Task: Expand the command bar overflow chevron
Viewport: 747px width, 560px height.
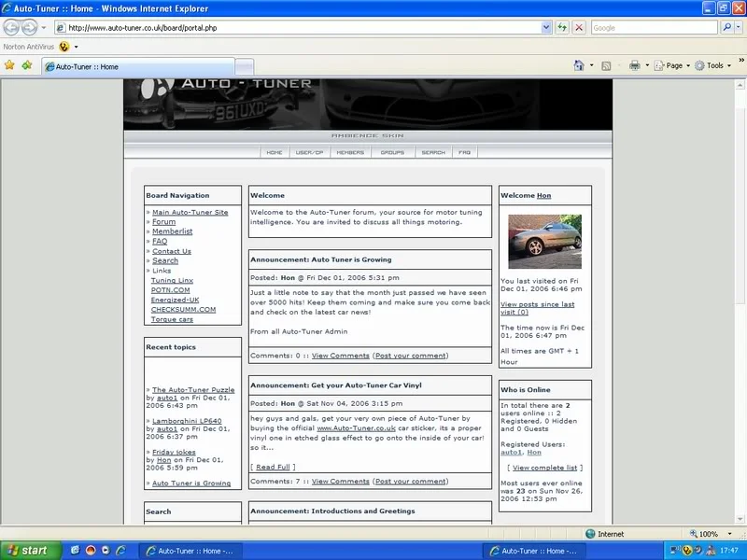Action: click(741, 61)
